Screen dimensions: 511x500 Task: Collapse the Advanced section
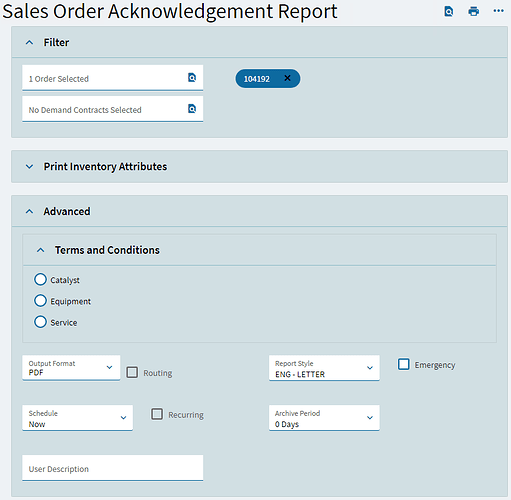(29, 211)
